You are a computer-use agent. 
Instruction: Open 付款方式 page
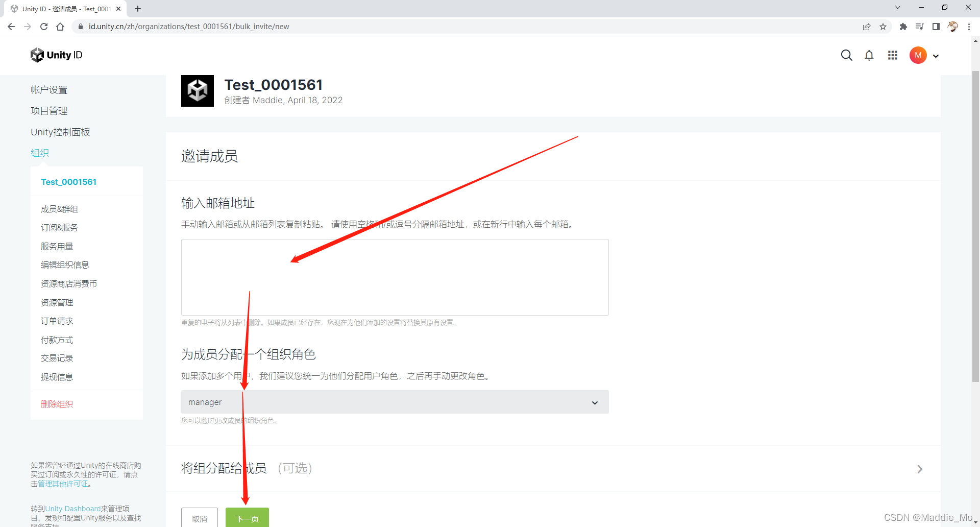pyautogui.click(x=57, y=340)
